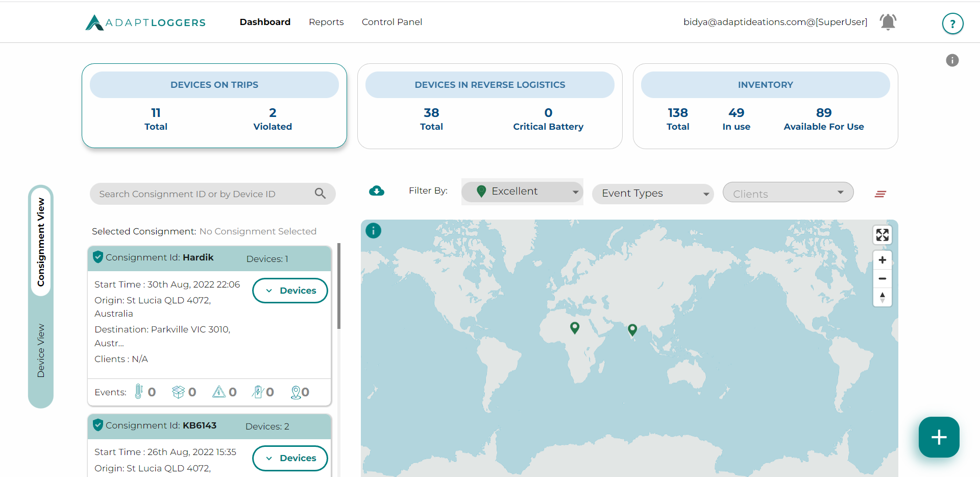The width and height of the screenshot is (980, 477).
Task: Download data via cloud download icon
Action: (x=377, y=190)
